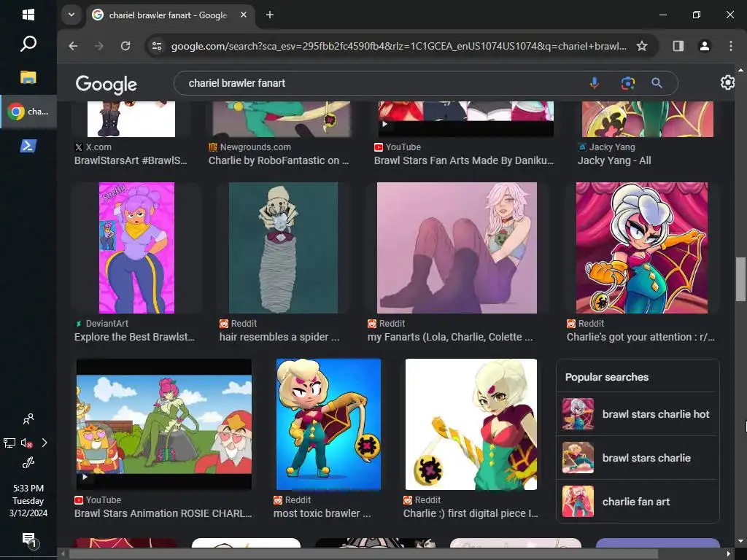Screen dimensions: 747x560
Task: Open a new browser tab
Action: [x=270, y=15]
